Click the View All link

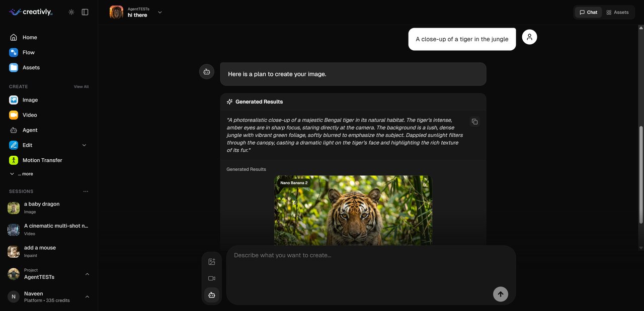pyautogui.click(x=81, y=86)
